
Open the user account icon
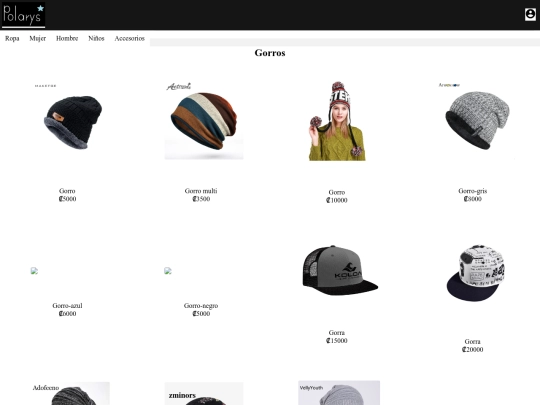tap(530, 14)
